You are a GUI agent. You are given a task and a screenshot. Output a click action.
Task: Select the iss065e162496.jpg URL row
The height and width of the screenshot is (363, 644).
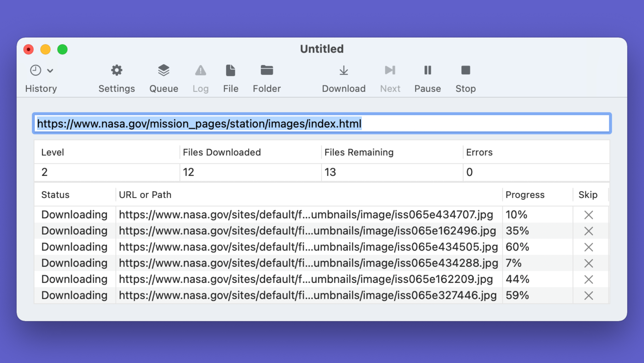(307, 231)
